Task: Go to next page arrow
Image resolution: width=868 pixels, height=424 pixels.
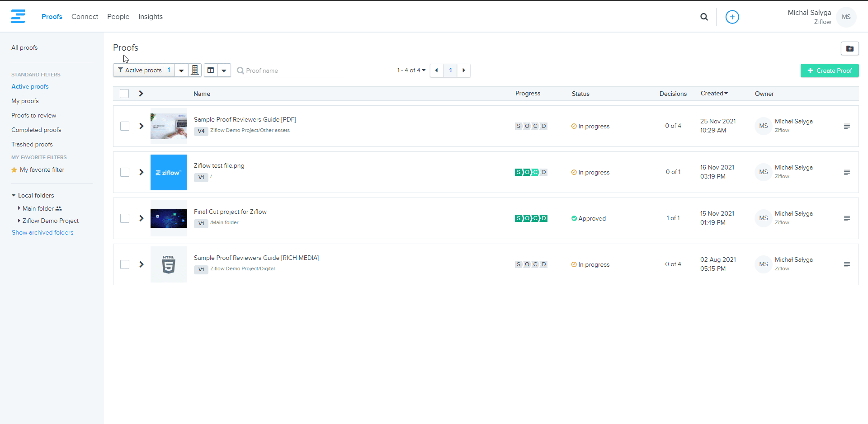Action: pyautogui.click(x=463, y=70)
